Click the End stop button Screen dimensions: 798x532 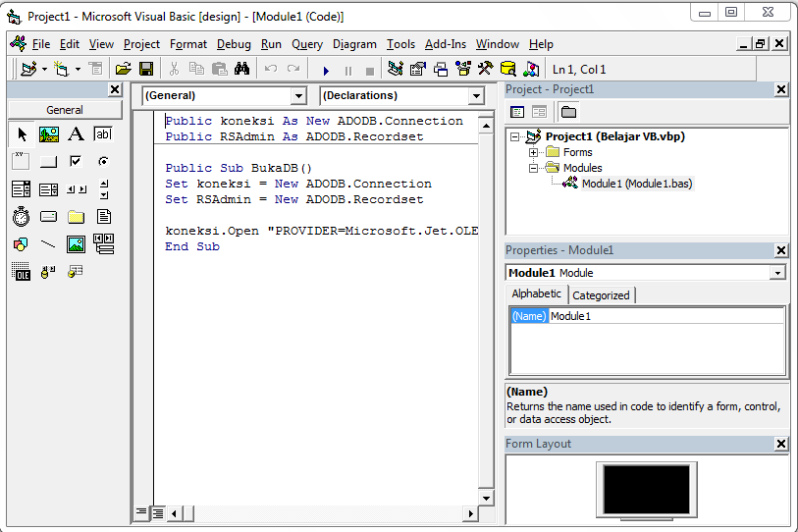tap(370, 71)
